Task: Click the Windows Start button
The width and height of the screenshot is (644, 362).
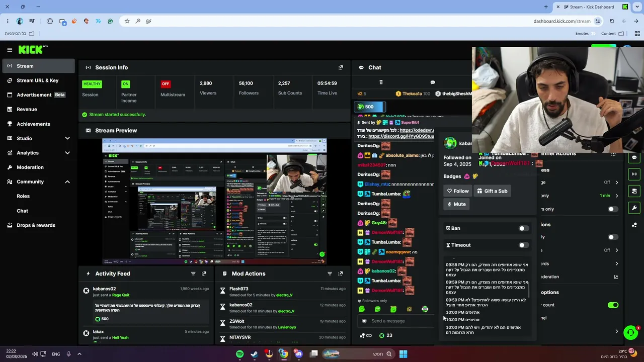Action: (x=403, y=354)
